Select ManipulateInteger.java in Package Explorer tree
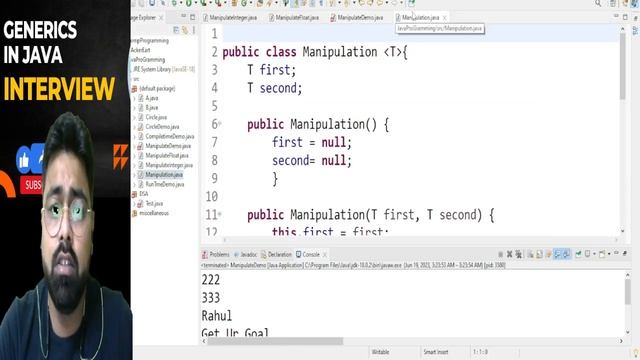This screenshot has width=640, height=360. pos(169,165)
